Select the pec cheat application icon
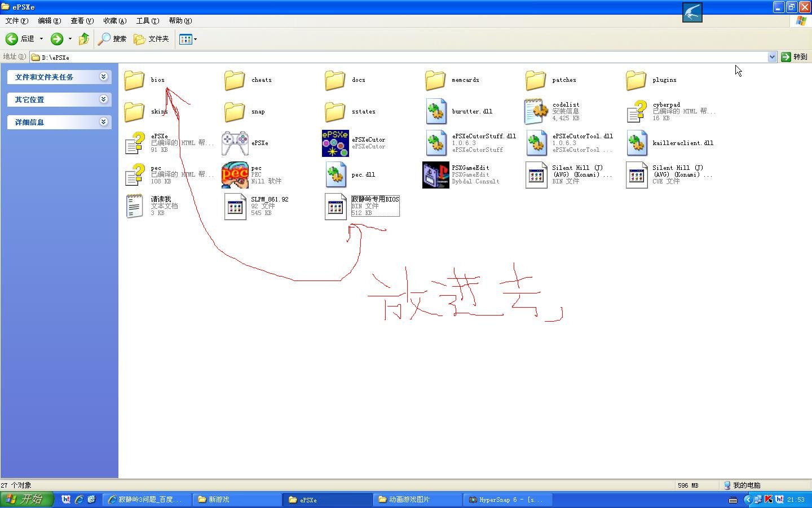Viewport: 812px width, 508px height. point(235,175)
